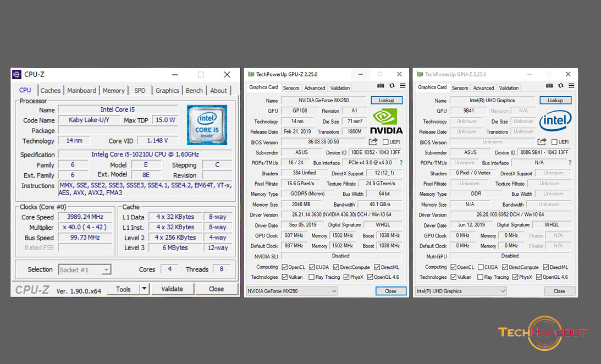Open the Socket #1 selection dropdown
Image resolution: width=601 pixels, height=364 pixels.
[x=85, y=270]
